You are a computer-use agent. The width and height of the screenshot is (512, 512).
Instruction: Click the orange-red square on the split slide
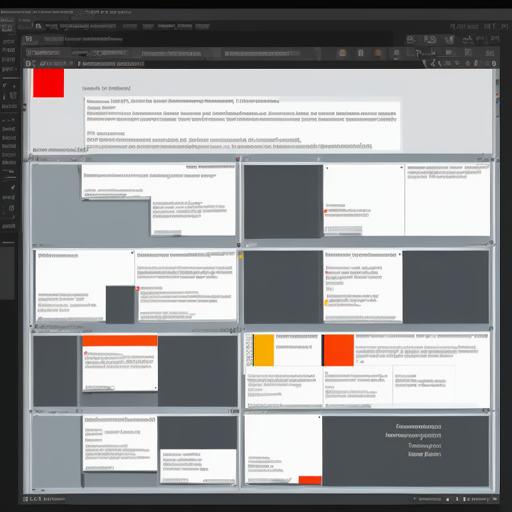[338, 350]
